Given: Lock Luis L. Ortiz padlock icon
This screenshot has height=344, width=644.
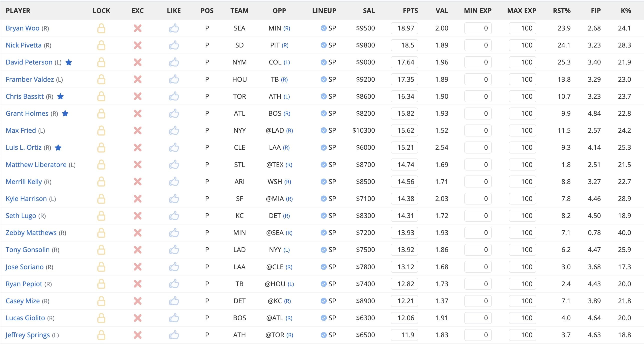Looking at the screenshot, I should 101,148.
